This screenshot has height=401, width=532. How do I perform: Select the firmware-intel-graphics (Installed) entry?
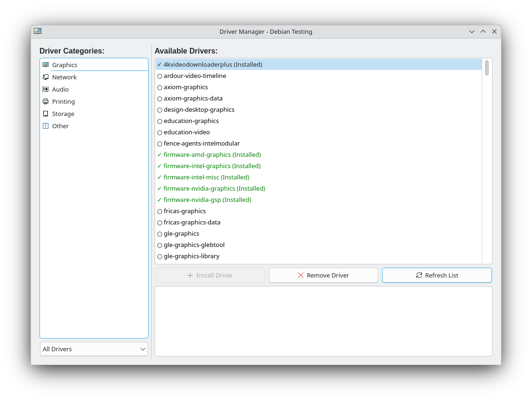(x=319, y=166)
